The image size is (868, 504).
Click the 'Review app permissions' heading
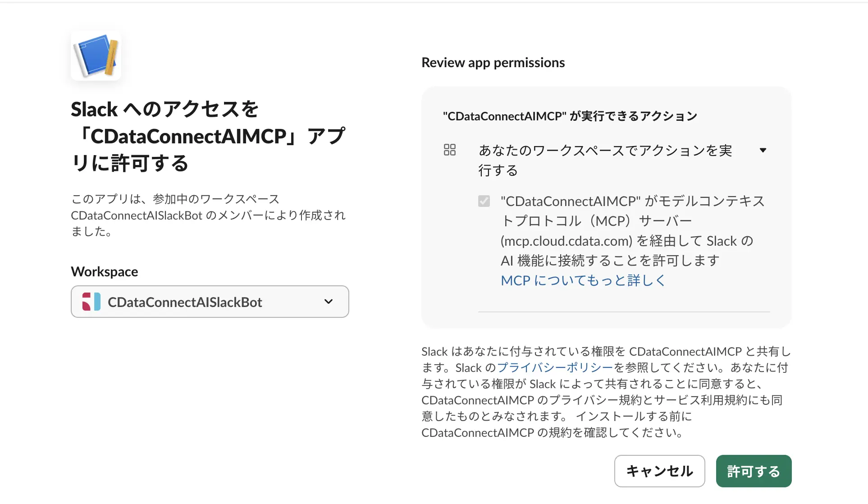pos(493,63)
